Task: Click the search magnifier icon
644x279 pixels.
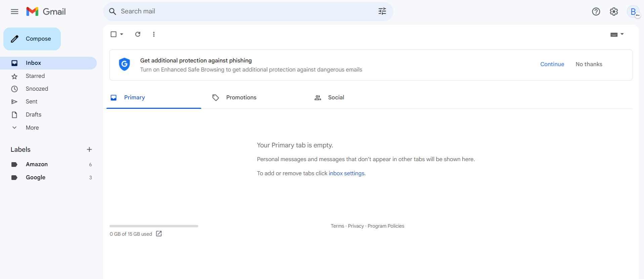Action: pos(113,11)
